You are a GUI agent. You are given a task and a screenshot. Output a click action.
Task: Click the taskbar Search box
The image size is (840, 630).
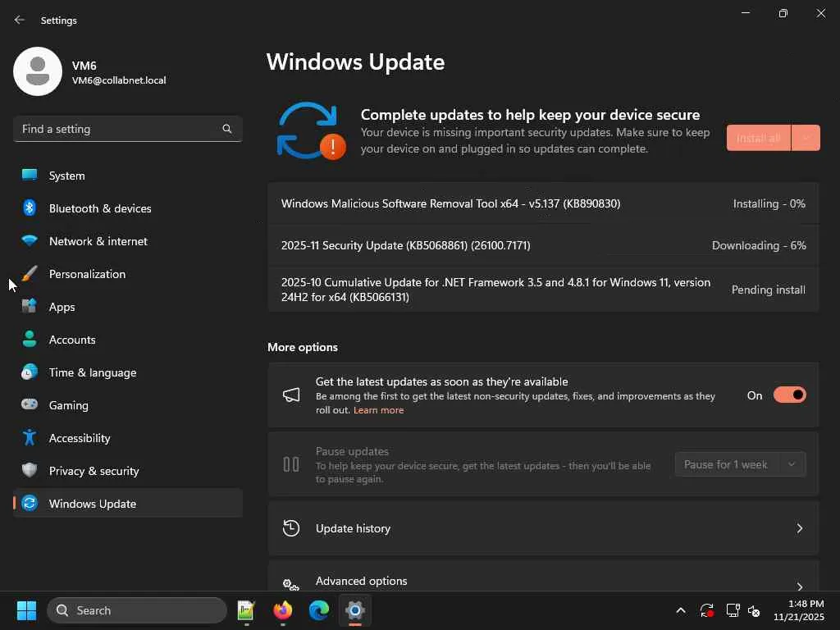pyautogui.click(x=137, y=610)
